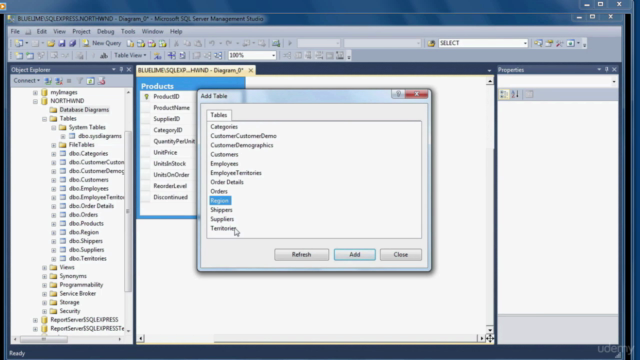The image size is (640, 360).
Task: Toggle auto-hide pin on Object Explorer panel
Action: click(121, 70)
